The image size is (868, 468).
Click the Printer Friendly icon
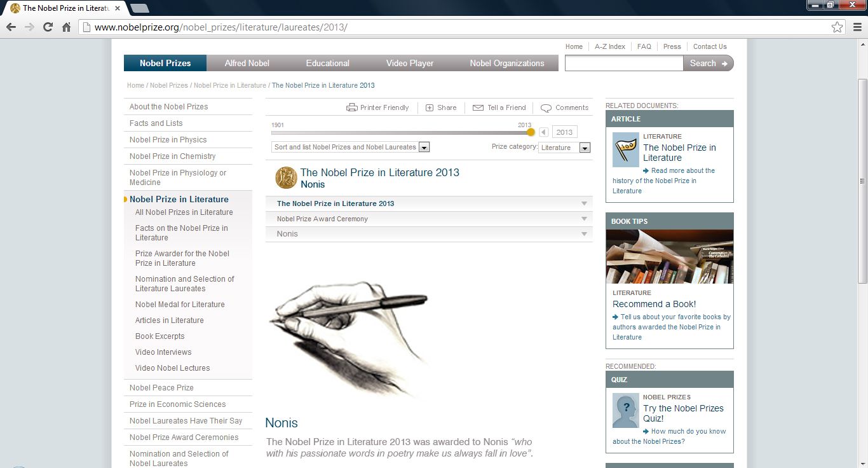coord(351,107)
